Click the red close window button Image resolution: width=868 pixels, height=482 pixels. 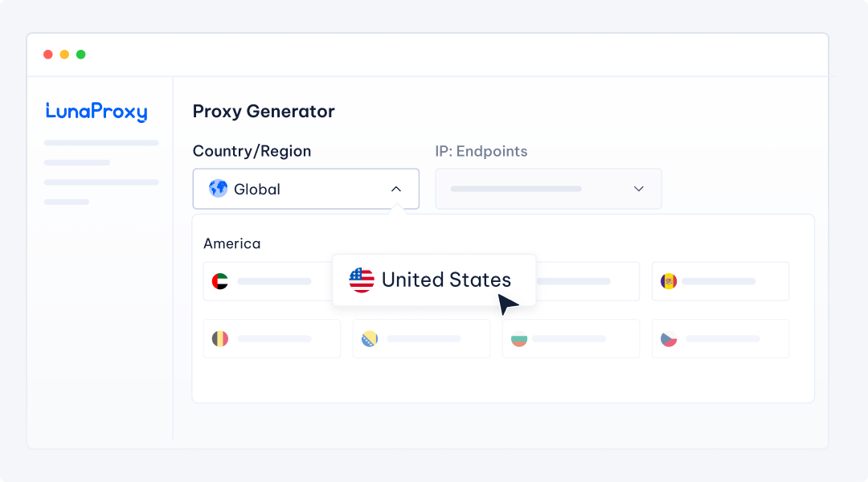tap(48, 55)
